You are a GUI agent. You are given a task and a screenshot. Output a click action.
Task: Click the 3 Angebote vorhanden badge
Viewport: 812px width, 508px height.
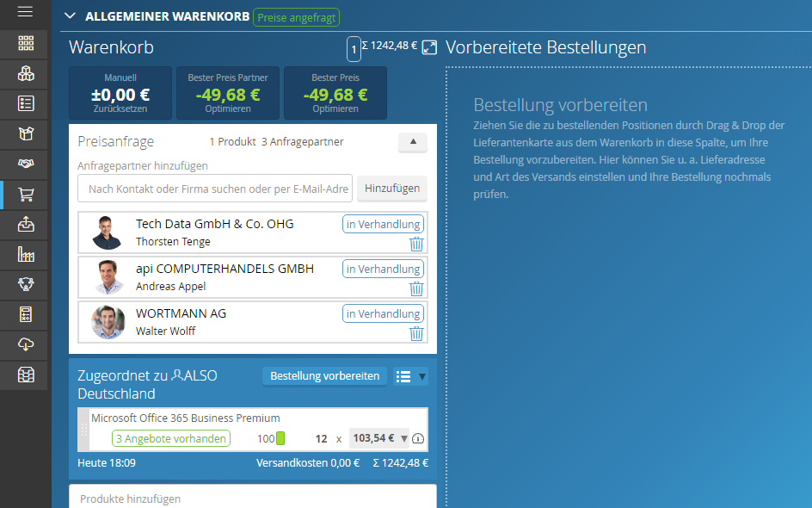coord(171,438)
